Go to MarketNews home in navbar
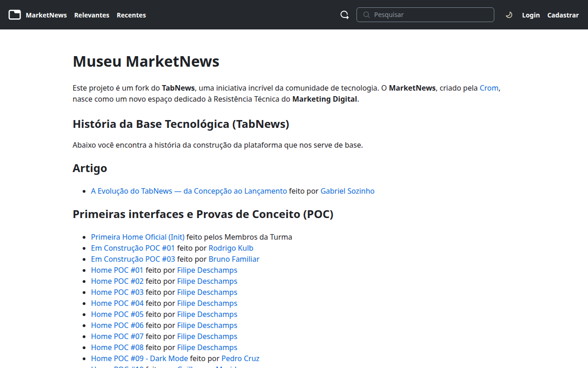 (x=46, y=15)
